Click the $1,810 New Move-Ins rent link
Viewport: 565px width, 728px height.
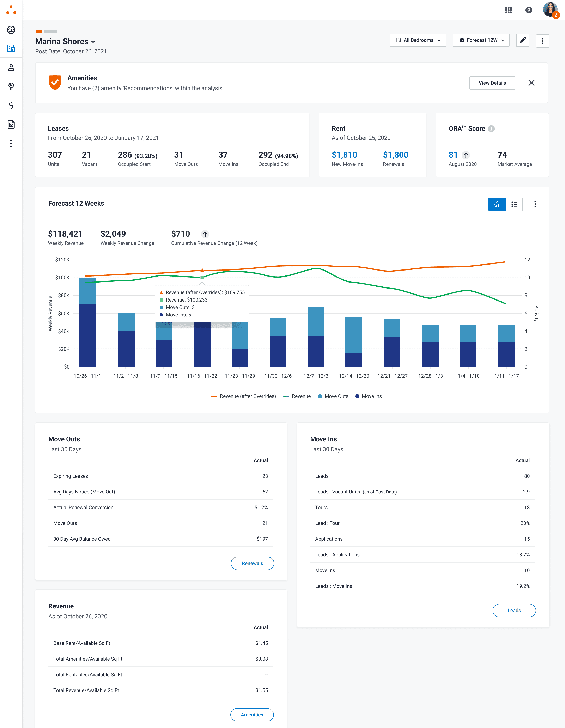[x=344, y=155]
